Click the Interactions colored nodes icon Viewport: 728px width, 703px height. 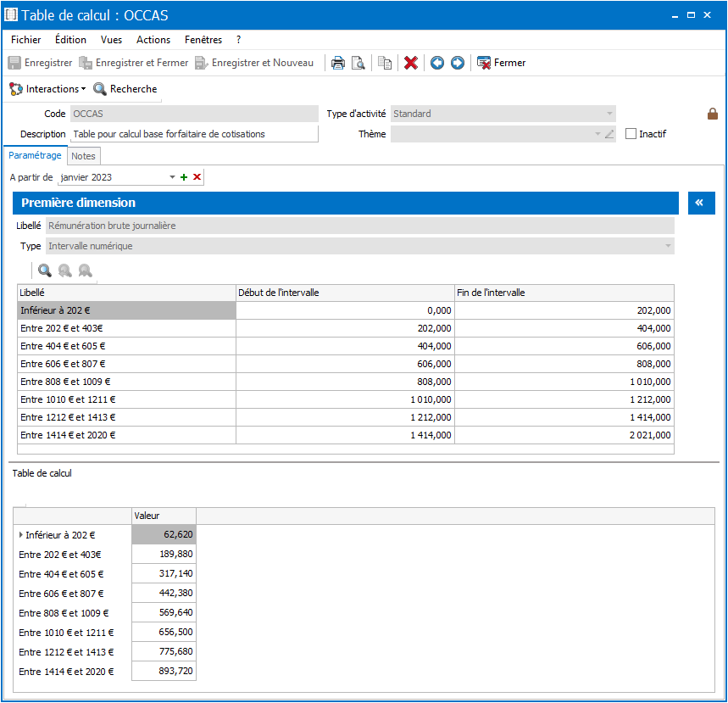(16, 89)
